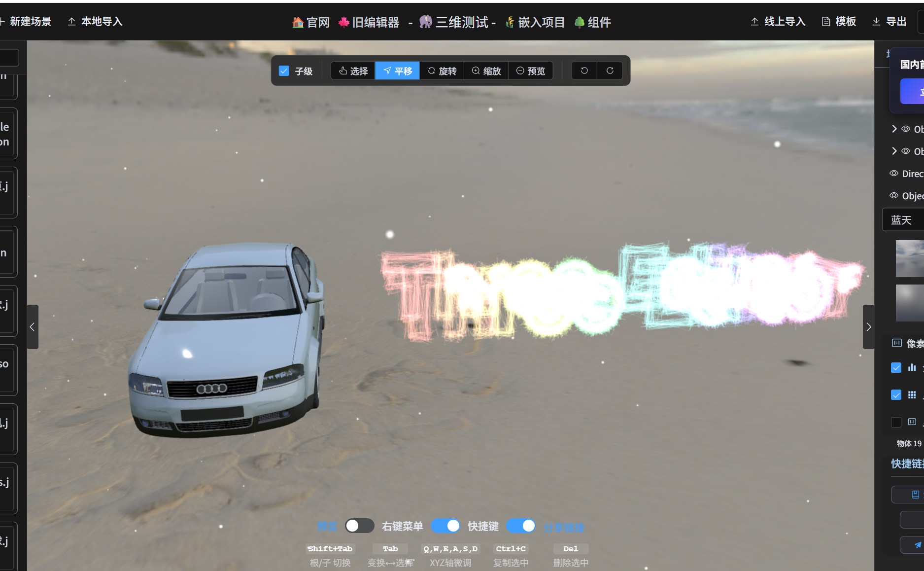Click the 选择 hand pointer icon
Image resolution: width=924 pixels, height=571 pixels.
[343, 71]
